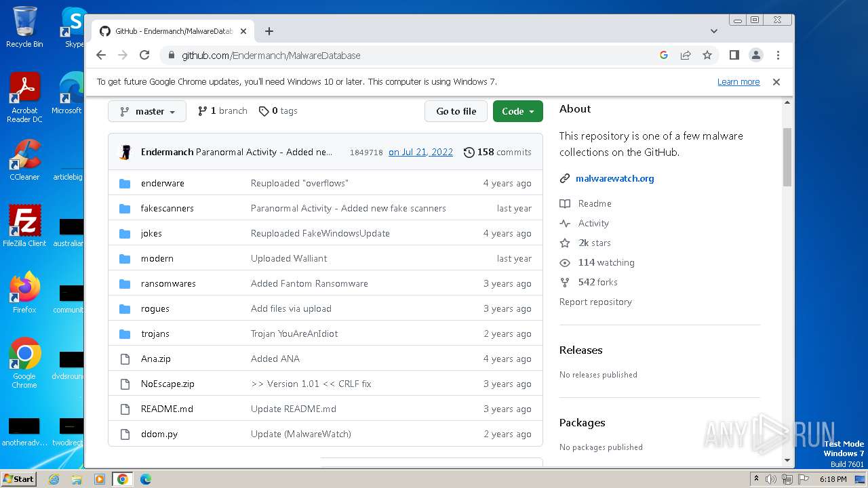Image resolution: width=868 pixels, height=488 pixels.
Task: Open the Chrome profile avatar icon
Action: 756,56
